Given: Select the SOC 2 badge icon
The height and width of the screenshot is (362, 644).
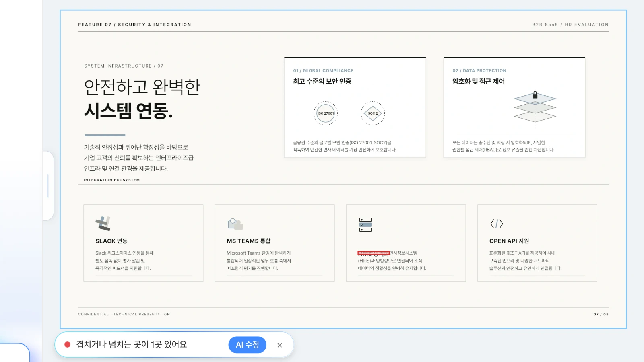Looking at the screenshot, I should (x=373, y=113).
